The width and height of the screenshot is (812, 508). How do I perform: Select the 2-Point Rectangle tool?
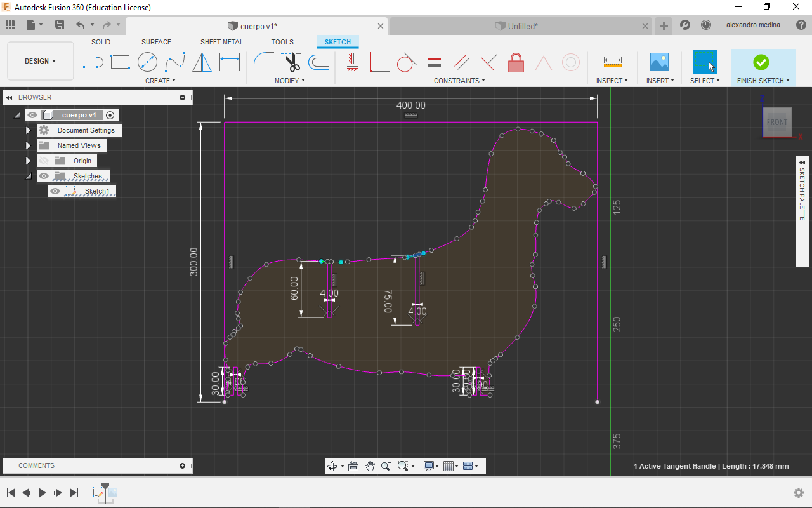[120, 62]
